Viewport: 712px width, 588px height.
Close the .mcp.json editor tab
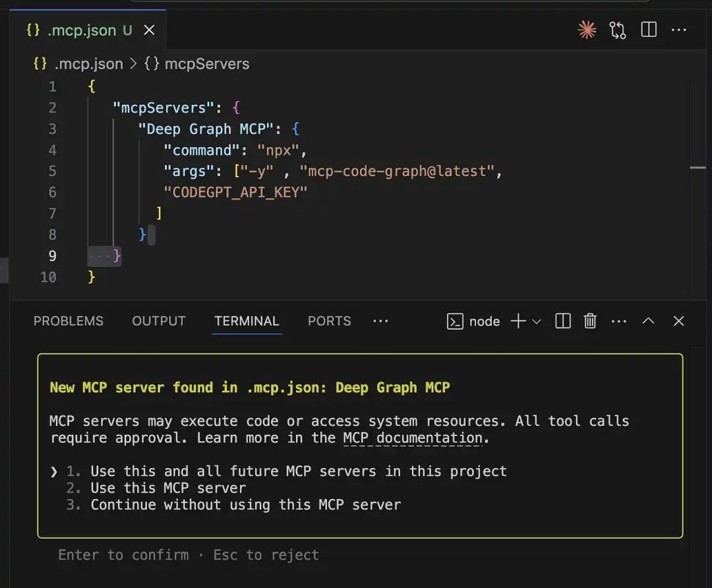150,30
